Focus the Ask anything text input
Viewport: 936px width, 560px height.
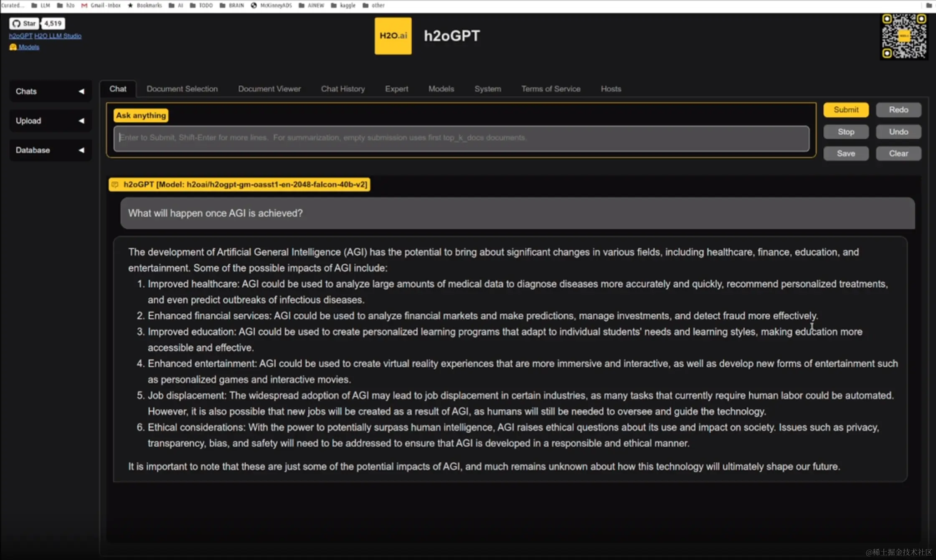461,138
